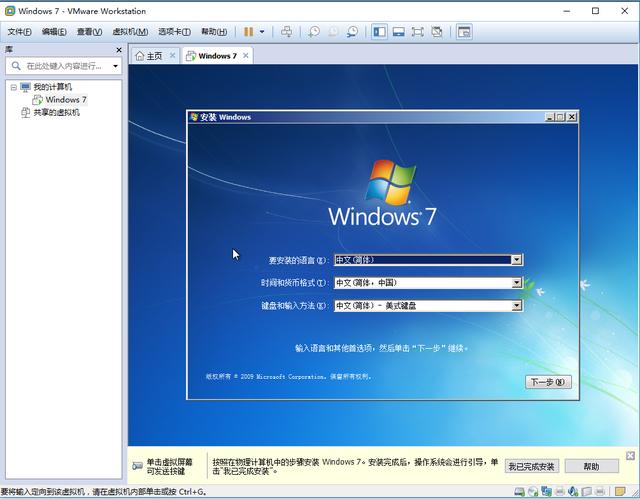The width and height of the screenshot is (640, 499).
Task: Switch to the 主页 tab
Action: point(150,56)
